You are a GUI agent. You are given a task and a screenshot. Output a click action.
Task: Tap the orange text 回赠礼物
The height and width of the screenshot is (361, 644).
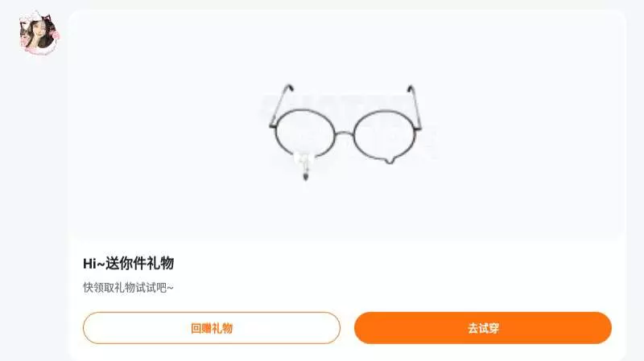[212, 328]
